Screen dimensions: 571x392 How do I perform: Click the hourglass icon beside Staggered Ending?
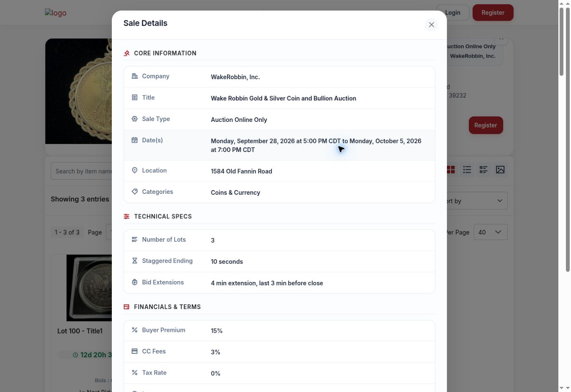pos(135,261)
